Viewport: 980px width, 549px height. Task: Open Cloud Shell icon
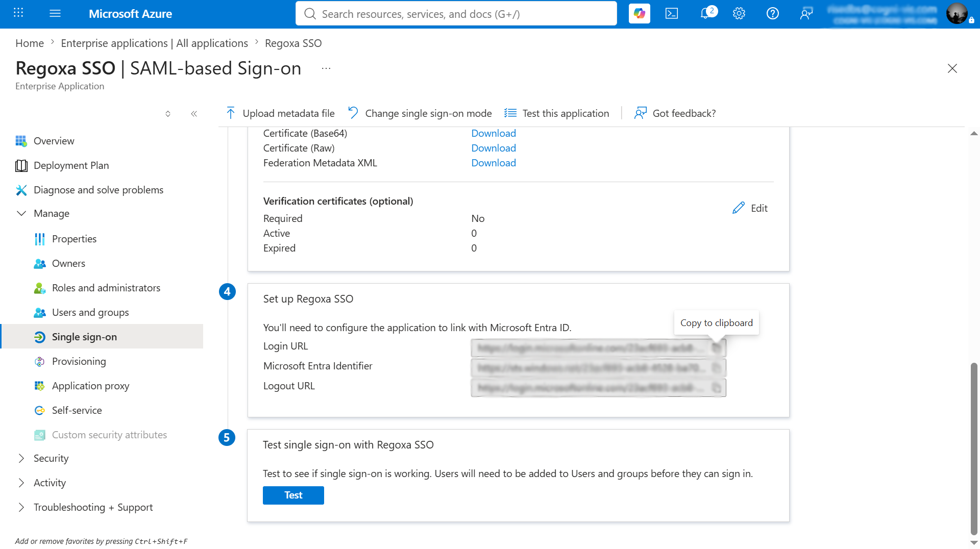coord(672,14)
